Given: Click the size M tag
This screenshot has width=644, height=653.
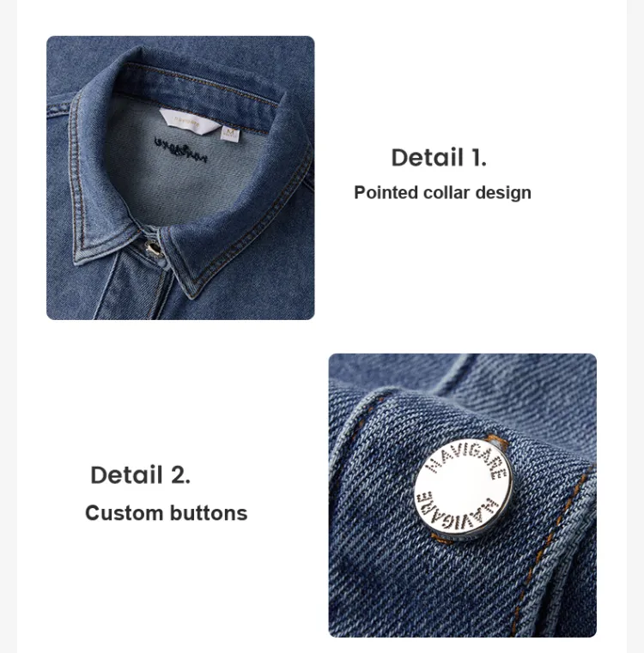Looking at the screenshot, I should (230, 133).
